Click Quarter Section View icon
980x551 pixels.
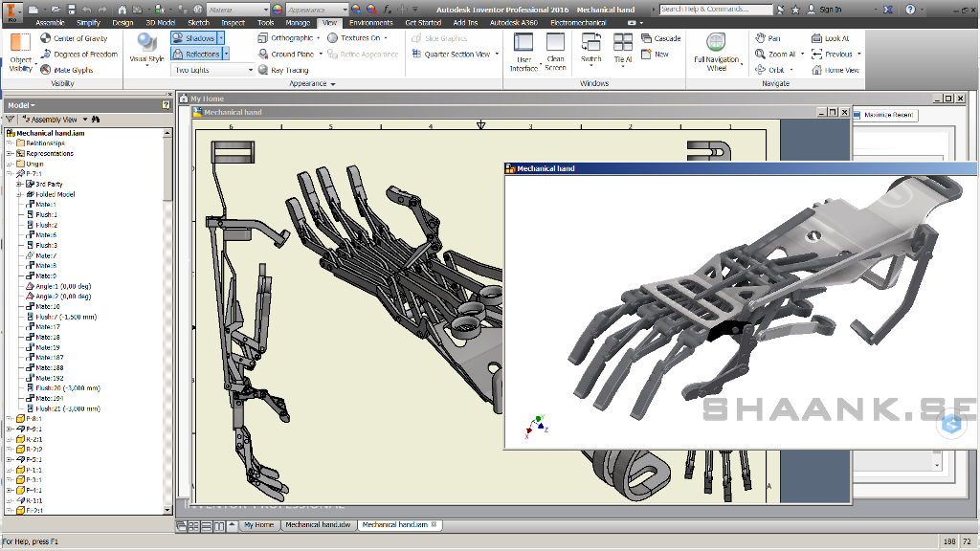click(416, 55)
